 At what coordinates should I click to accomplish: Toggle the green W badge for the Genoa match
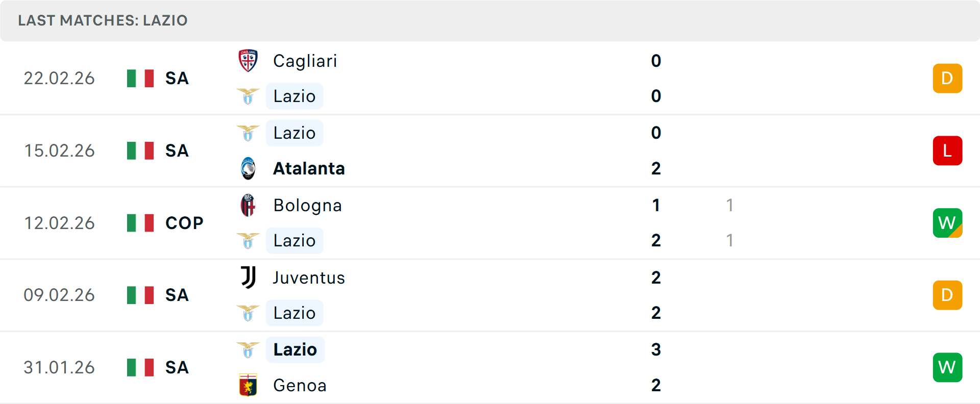[947, 367]
